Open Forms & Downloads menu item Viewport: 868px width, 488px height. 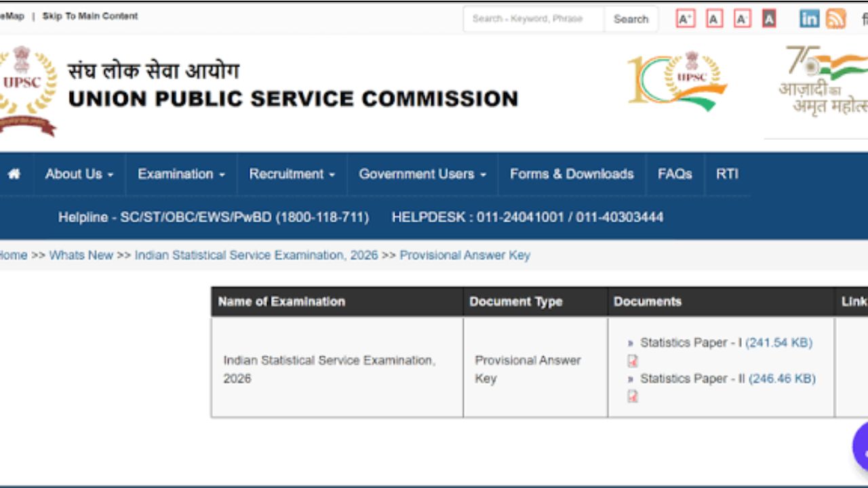point(572,174)
